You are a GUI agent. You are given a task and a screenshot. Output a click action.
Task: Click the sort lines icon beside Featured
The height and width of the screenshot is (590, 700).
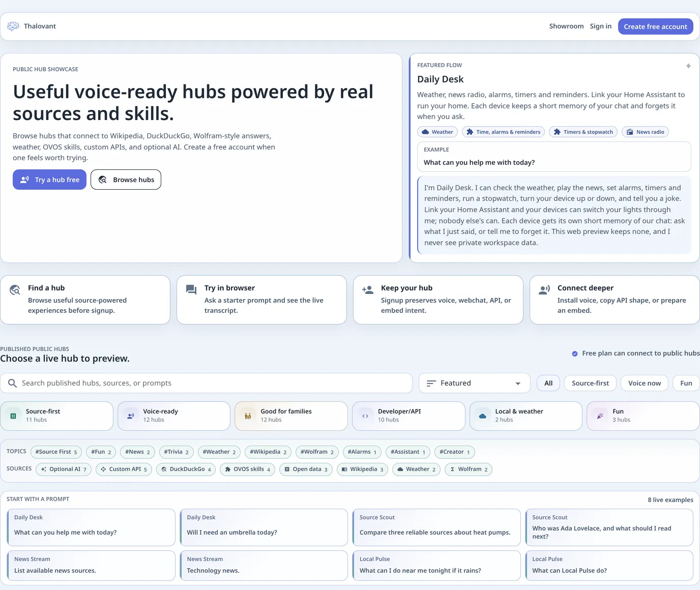click(x=431, y=383)
